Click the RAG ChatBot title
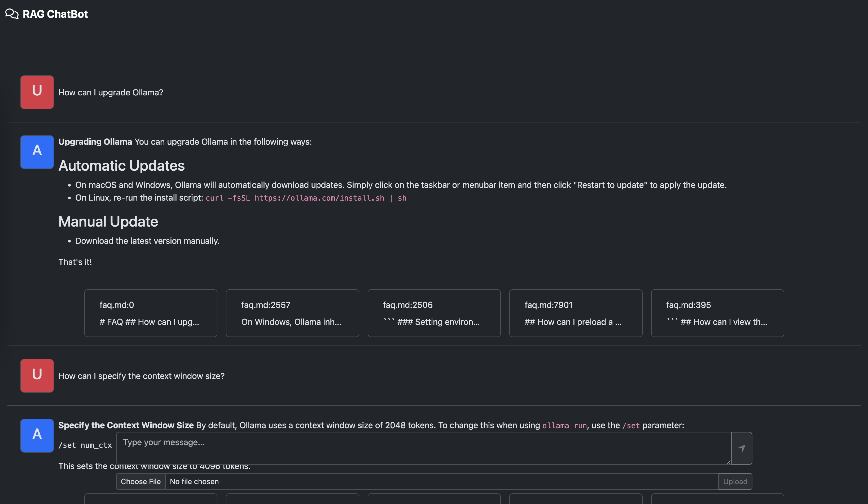868x504 pixels. click(x=55, y=14)
